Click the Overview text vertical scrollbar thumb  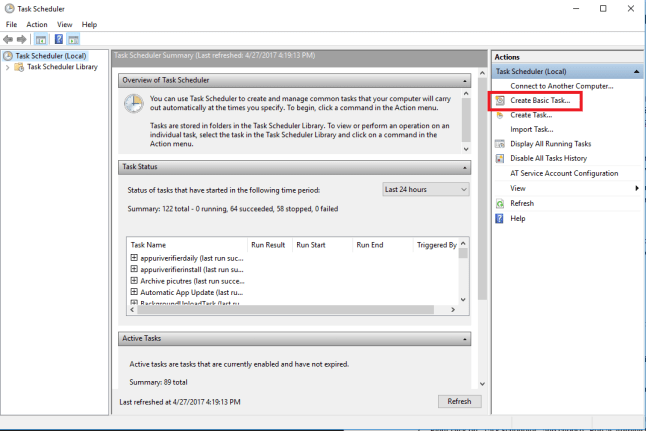coord(466,120)
